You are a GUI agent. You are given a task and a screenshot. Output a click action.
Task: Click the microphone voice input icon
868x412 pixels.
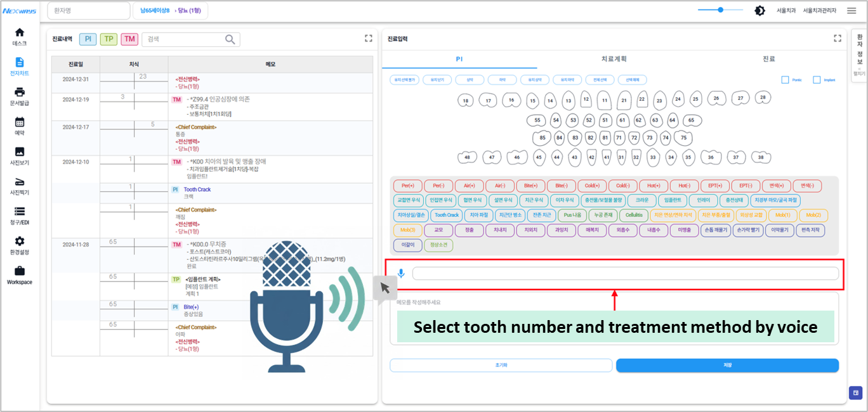400,272
